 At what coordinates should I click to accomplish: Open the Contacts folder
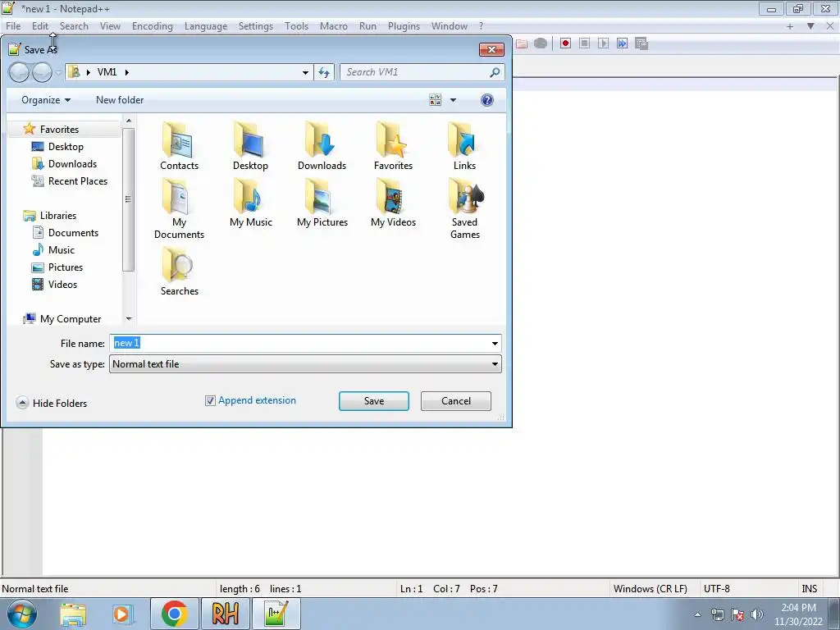[179, 145]
